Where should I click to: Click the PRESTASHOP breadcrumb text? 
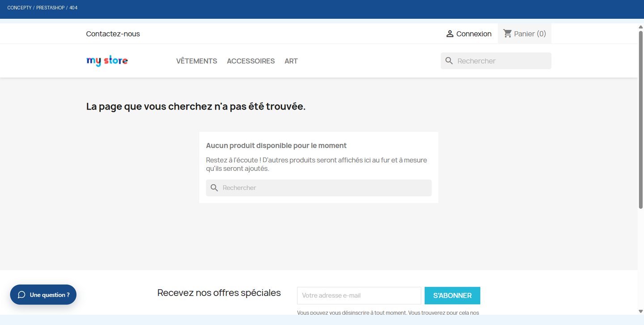tap(51, 8)
